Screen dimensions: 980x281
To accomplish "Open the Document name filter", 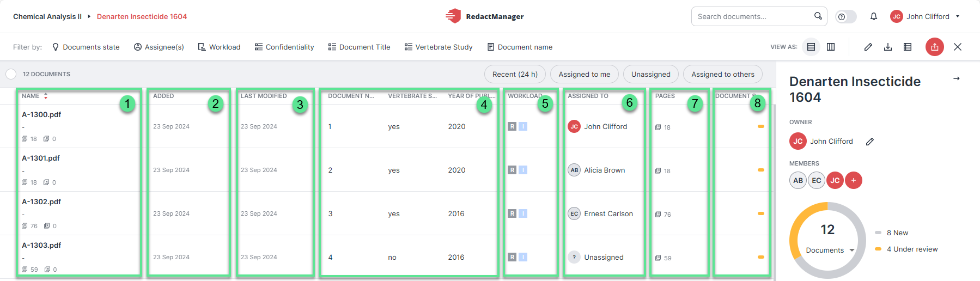I will (520, 47).
